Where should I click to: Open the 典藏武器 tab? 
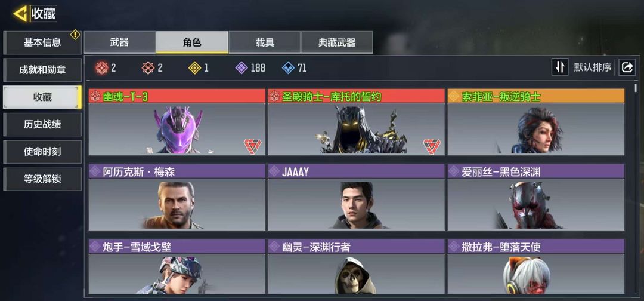coord(337,42)
